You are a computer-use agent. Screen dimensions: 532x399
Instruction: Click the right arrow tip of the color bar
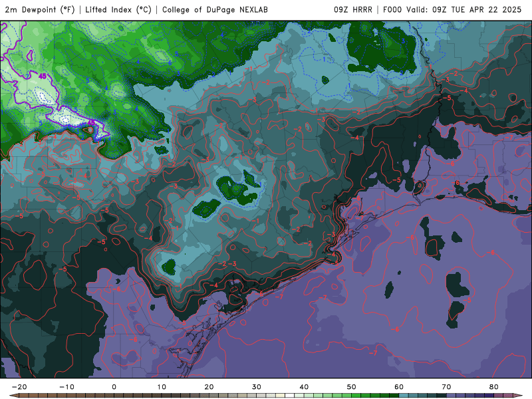point(519,396)
